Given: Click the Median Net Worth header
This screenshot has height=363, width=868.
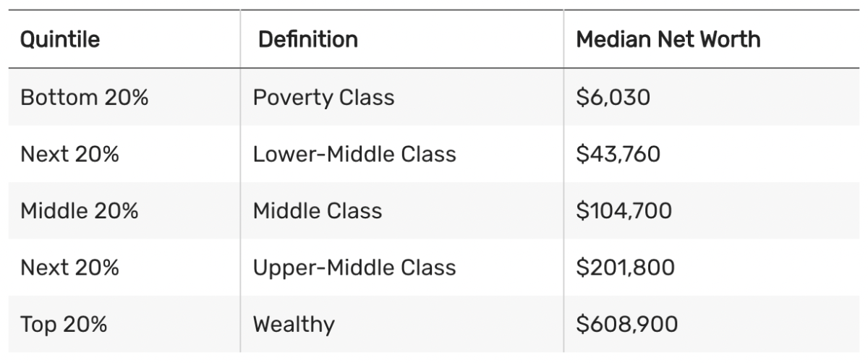Looking at the screenshot, I should pos(668,39).
